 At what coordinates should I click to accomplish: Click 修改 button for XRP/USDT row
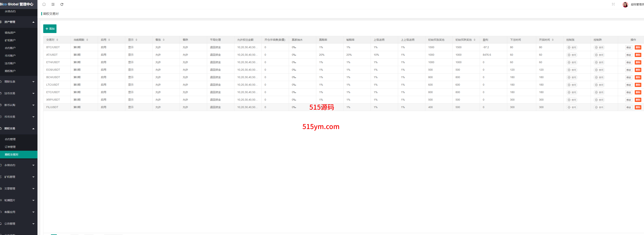pos(628,100)
